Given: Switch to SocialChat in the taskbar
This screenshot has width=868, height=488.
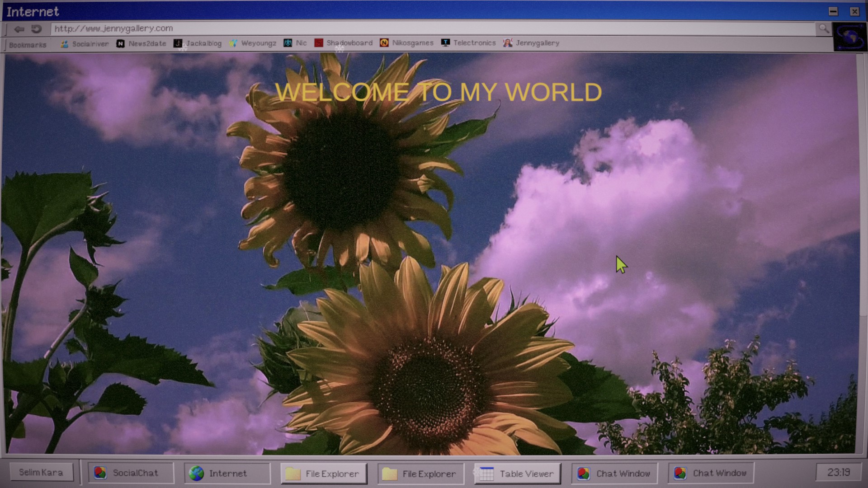Looking at the screenshot, I should click(x=130, y=473).
